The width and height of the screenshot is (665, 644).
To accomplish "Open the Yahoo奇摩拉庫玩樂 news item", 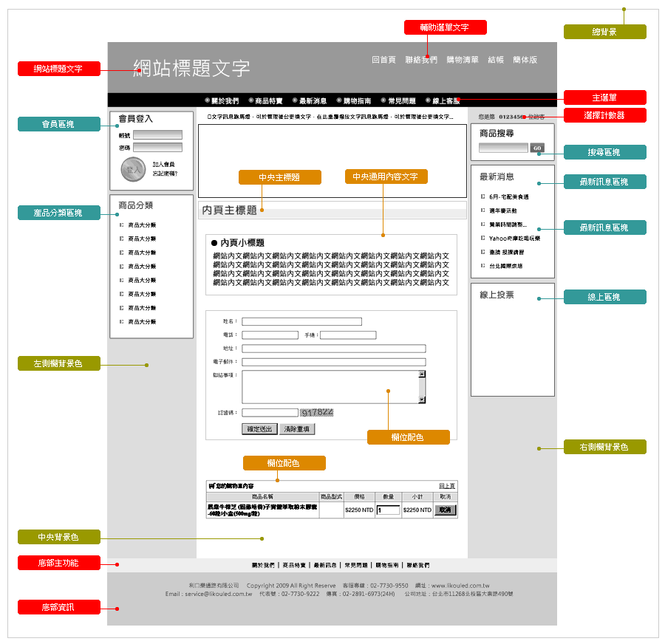I will [x=514, y=239].
